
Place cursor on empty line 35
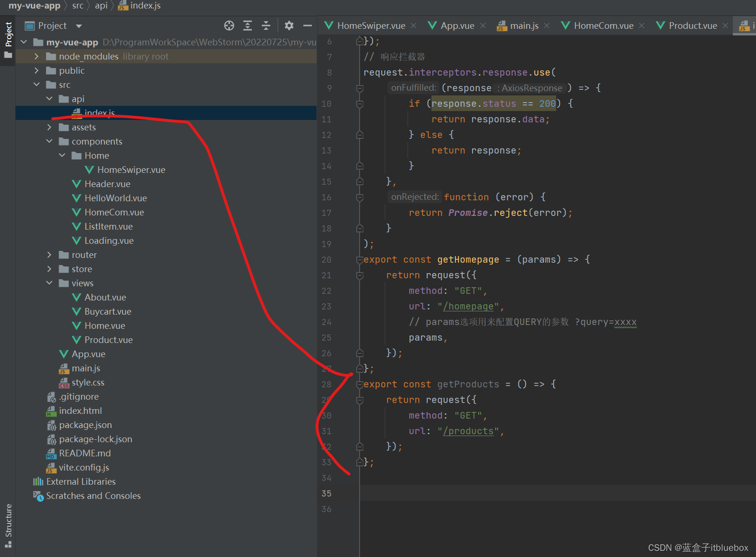click(x=558, y=493)
